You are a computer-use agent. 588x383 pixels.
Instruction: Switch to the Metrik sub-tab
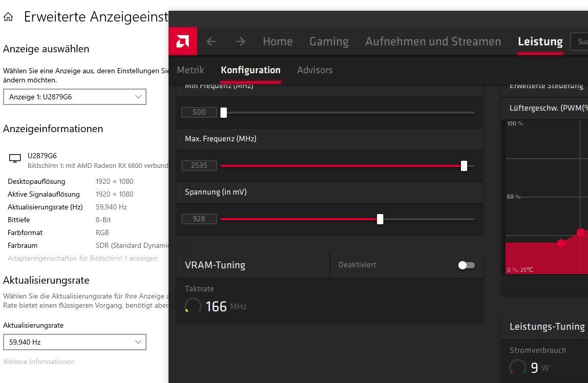click(x=190, y=70)
